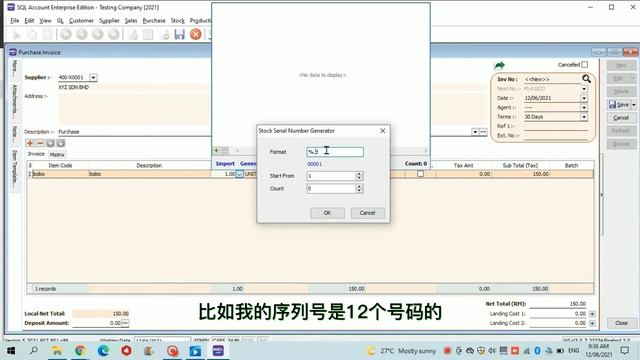Click the green plus in serial number panel
Image resolution: width=640 pixels, height=360 pixels.
[x=217, y=151]
